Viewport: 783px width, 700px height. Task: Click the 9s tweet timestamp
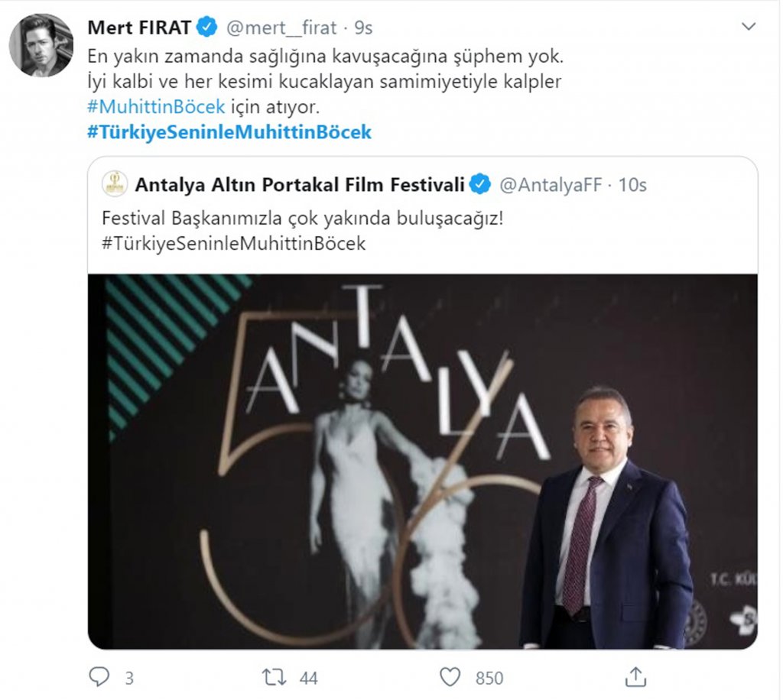[x=363, y=28]
